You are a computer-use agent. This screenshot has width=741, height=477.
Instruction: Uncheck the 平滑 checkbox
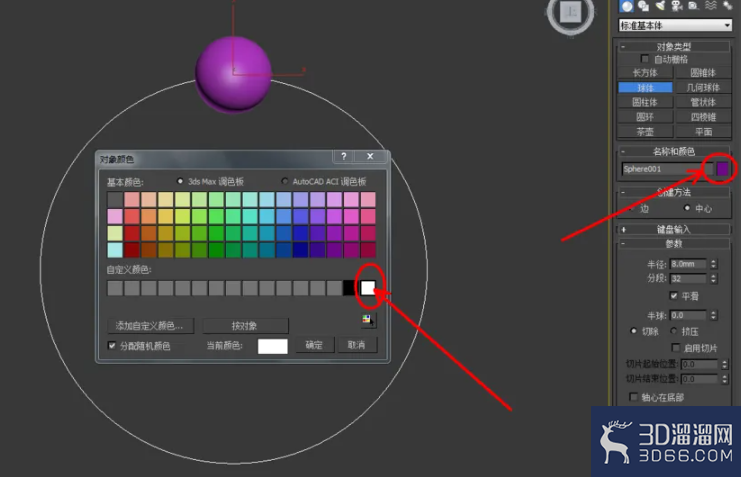(x=673, y=295)
